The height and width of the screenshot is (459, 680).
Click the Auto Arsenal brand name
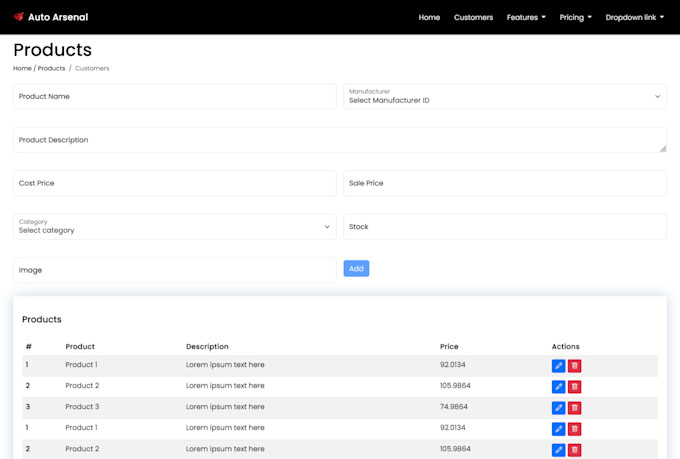tap(58, 17)
